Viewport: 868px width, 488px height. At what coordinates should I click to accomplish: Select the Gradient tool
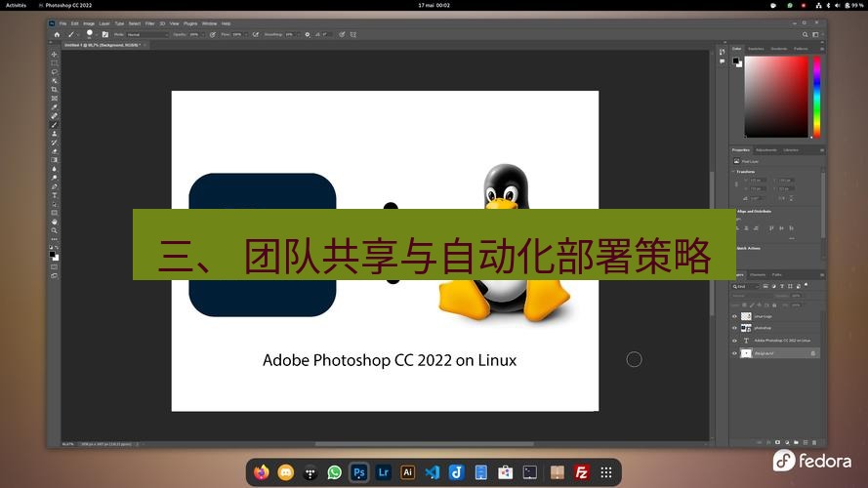55,160
